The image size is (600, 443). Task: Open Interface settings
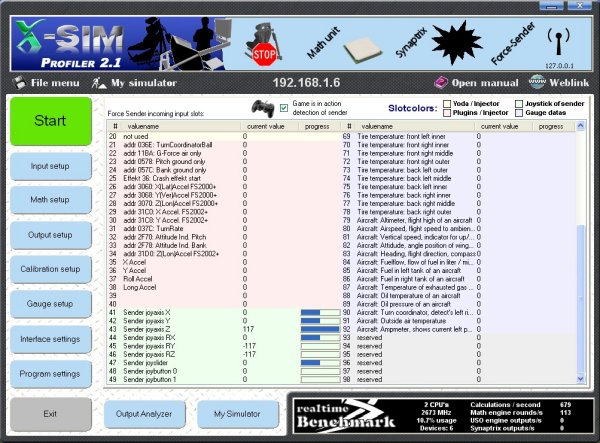pyautogui.click(x=51, y=339)
